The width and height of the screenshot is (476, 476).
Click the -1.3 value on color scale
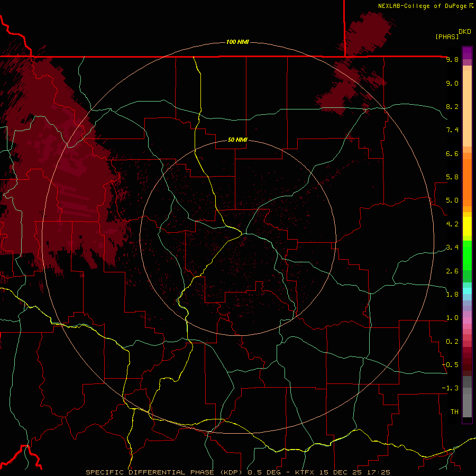(x=450, y=388)
